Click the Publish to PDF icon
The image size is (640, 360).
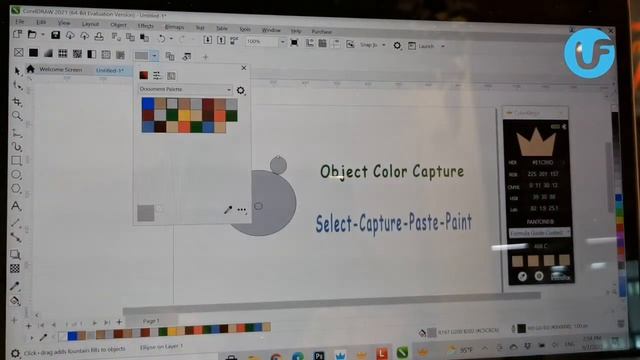point(234,40)
